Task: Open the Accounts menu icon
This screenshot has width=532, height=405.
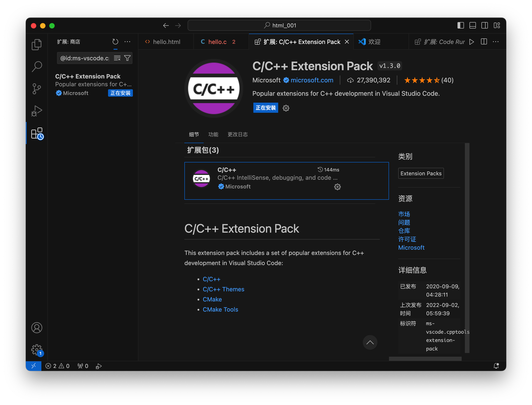Action: click(x=37, y=328)
